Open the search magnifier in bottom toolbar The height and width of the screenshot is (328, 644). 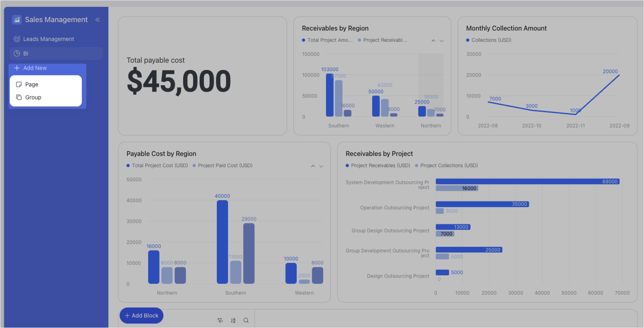246,320
